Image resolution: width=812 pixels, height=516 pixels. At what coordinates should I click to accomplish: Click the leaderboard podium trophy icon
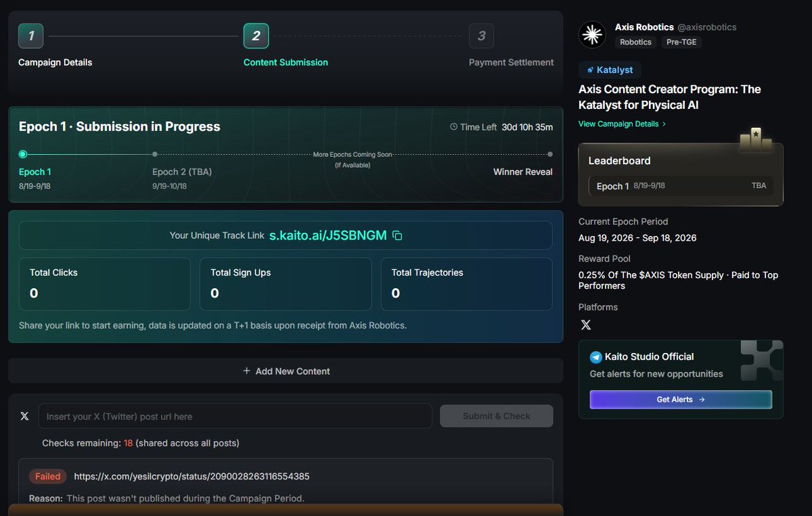756,139
